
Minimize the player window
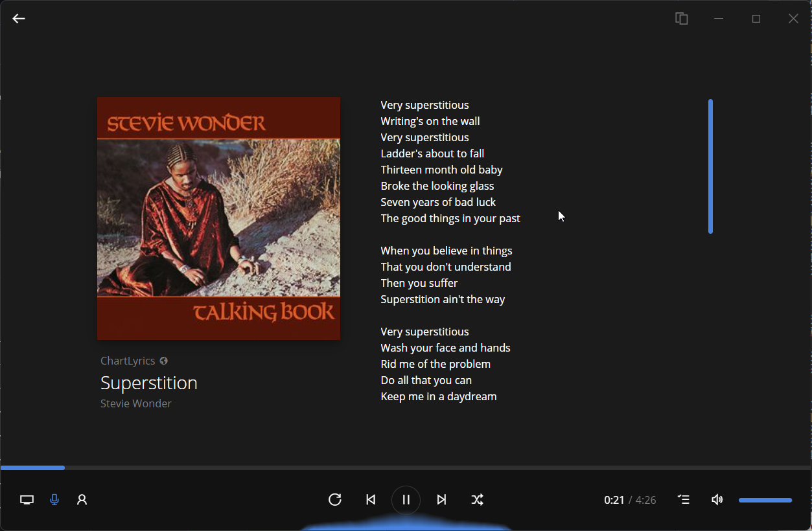(x=718, y=19)
